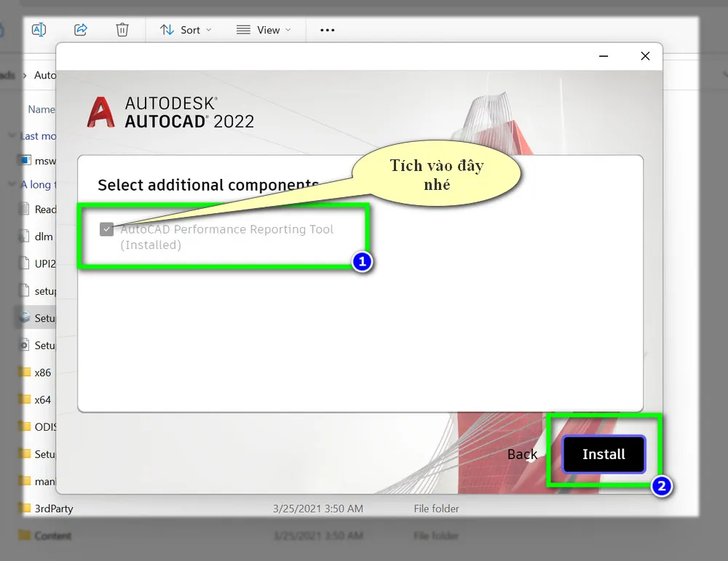This screenshot has width=728, height=561.
Task: Toggle AutoCAD Performance Reporting Tool checkbox
Action: [x=107, y=230]
